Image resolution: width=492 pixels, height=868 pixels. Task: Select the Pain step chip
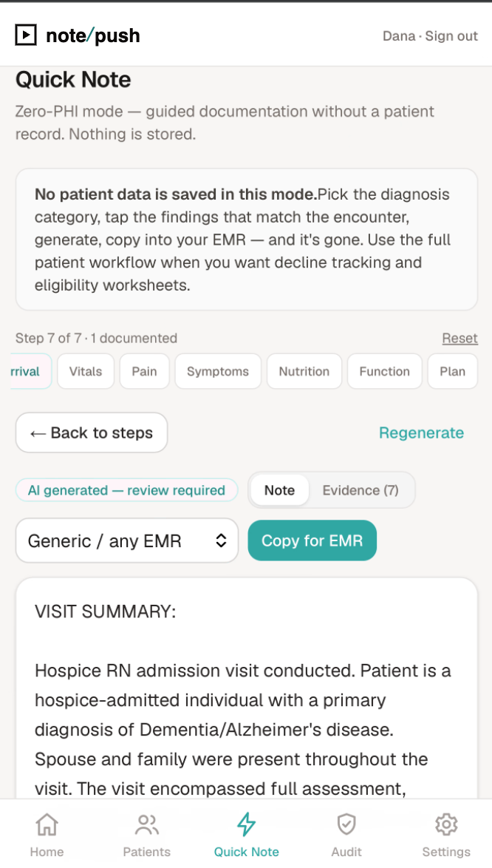click(144, 371)
